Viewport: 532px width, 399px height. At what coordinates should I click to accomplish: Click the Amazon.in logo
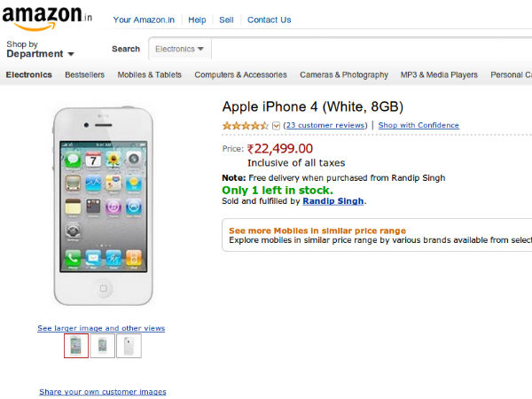tap(49, 18)
